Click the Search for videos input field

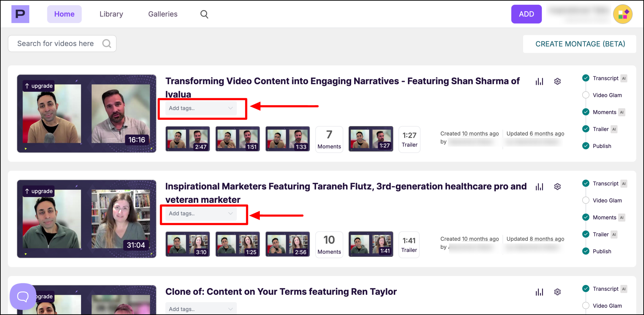(x=56, y=44)
